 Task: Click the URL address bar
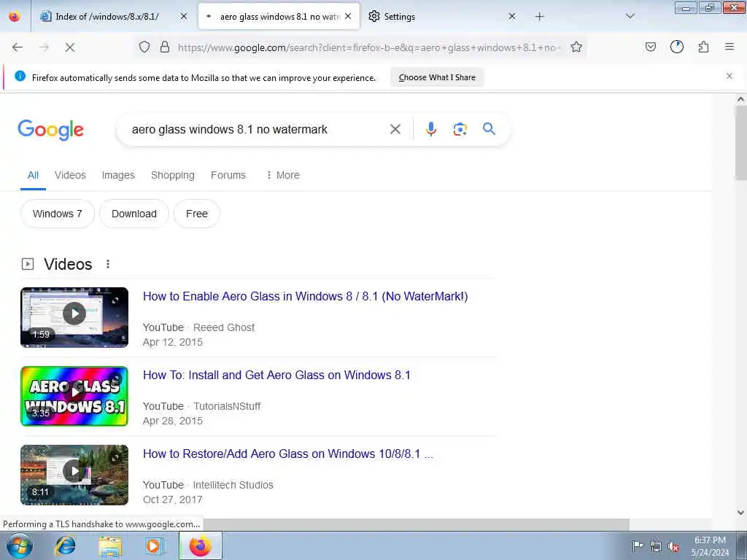[369, 47]
